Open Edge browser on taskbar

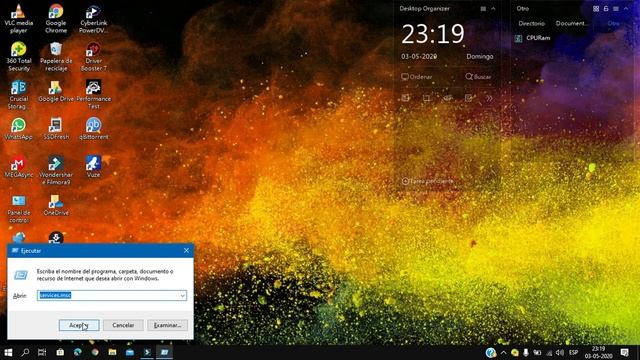(77, 352)
